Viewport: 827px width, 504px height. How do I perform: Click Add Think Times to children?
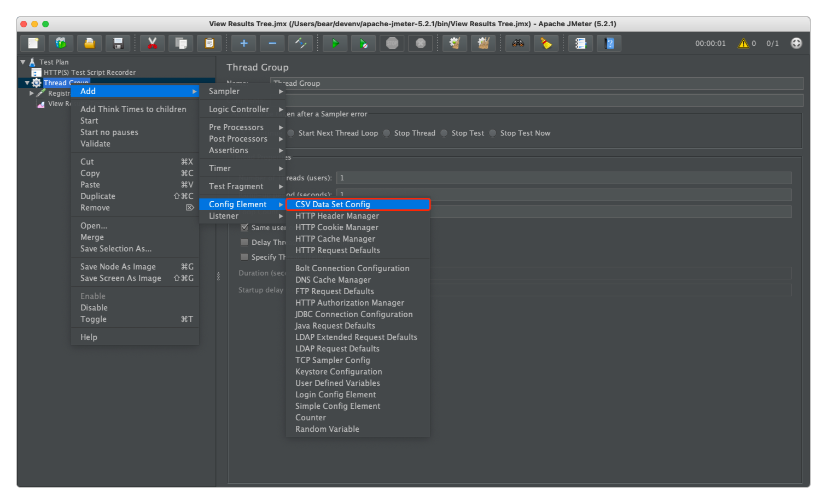point(135,109)
